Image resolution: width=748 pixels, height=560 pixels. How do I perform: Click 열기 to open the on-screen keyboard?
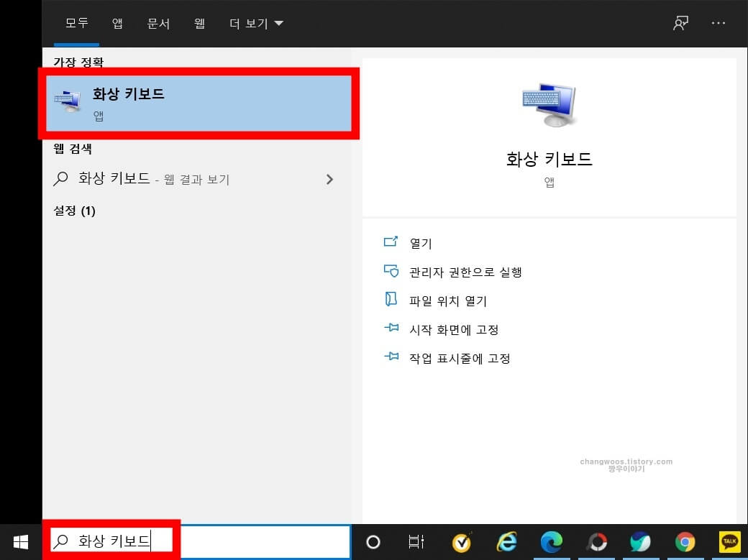(420, 243)
